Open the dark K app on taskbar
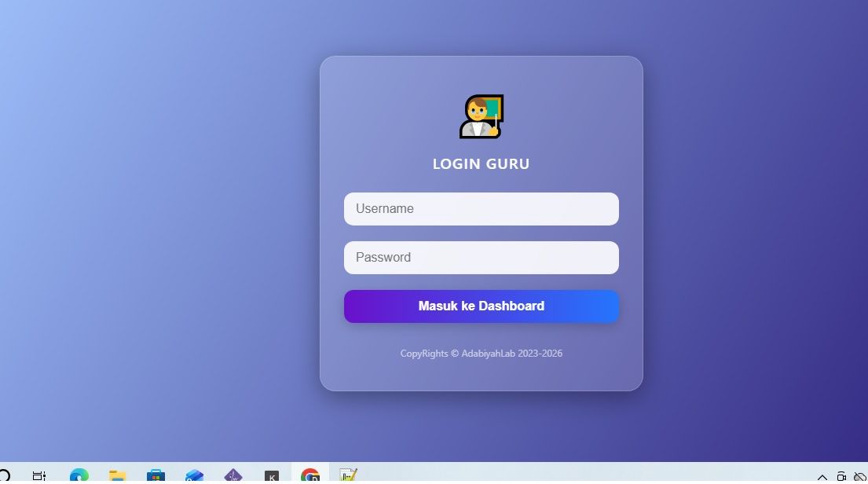Image resolution: width=868 pixels, height=484 pixels. (x=271, y=476)
